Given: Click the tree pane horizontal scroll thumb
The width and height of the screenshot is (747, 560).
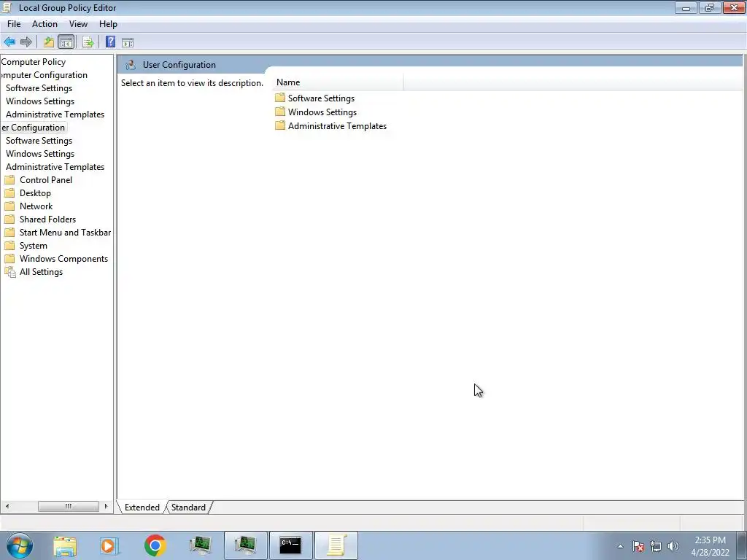Looking at the screenshot, I should (68, 506).
